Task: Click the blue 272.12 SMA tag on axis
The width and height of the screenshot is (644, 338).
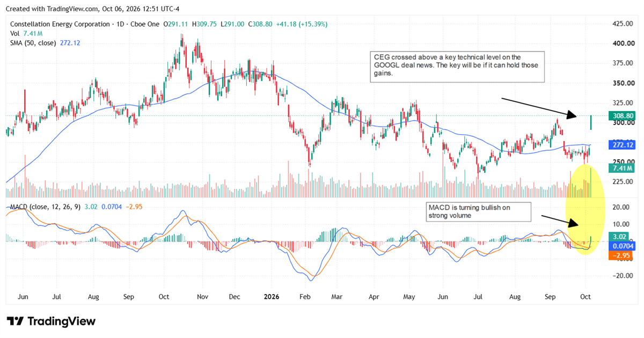Action: pos(623,145)
